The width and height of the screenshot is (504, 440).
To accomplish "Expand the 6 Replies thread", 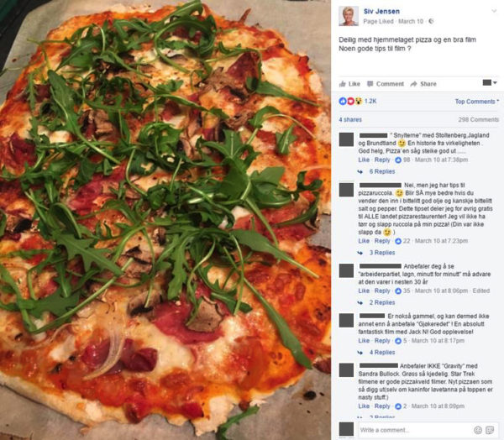I will 382,171.
